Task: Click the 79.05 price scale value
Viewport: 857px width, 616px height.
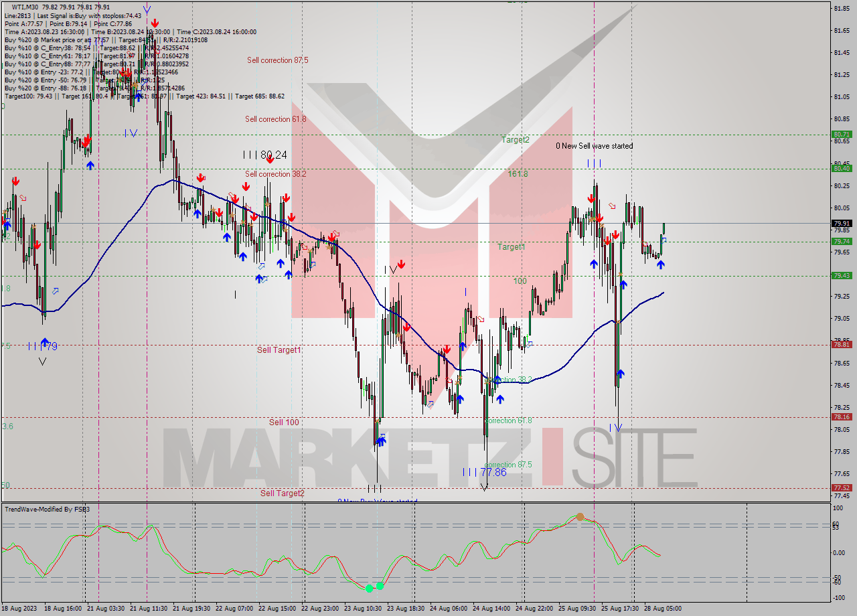Action: click(x=842, y=318)
